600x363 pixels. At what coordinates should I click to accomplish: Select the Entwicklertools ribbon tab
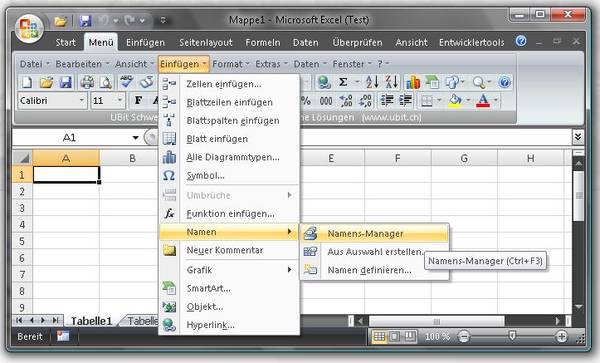point(472,42)
